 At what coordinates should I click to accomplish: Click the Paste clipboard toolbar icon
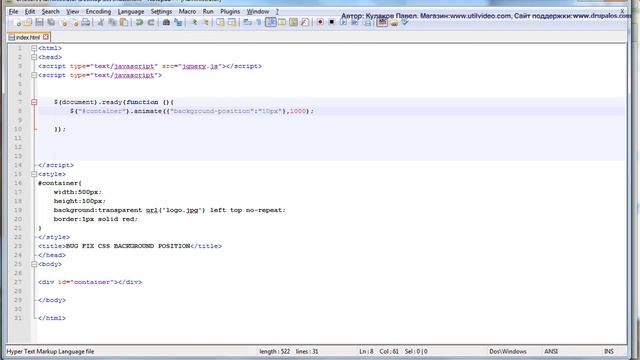coord(124,22)
